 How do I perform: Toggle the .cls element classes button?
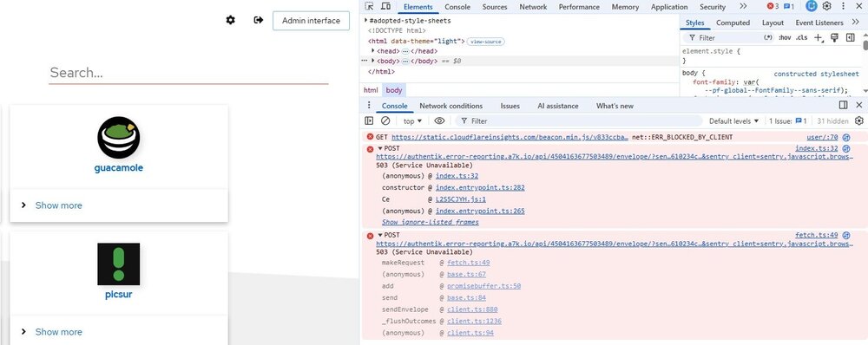point(801,37)
